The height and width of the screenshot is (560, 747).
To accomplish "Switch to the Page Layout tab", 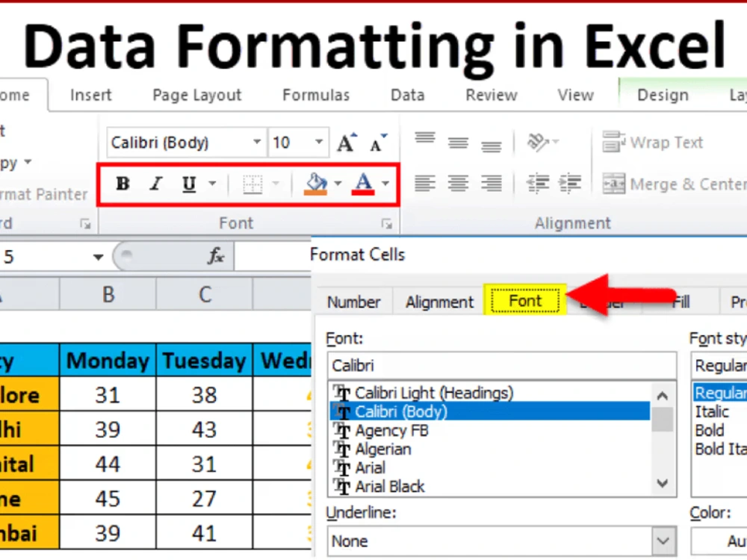I will tap(197, 96).
